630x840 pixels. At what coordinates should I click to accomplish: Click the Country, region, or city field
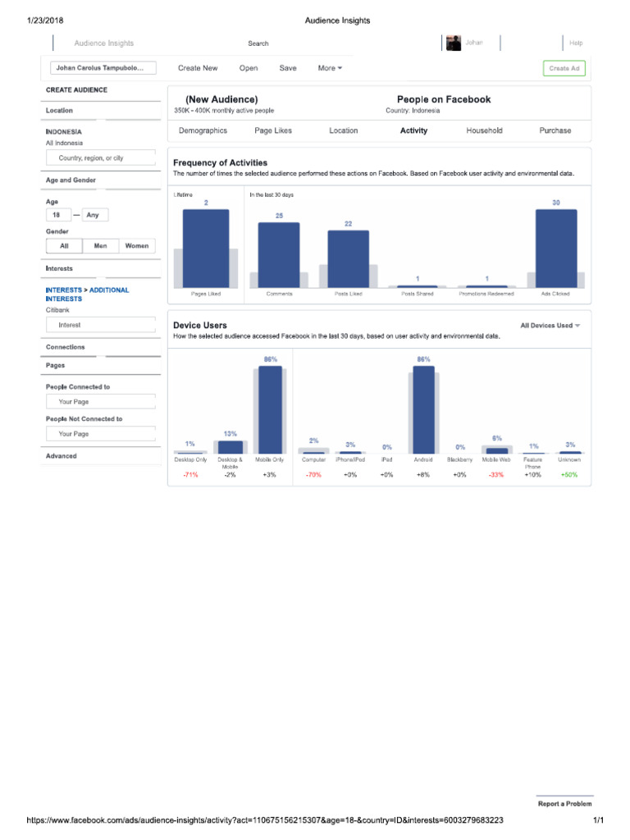tap(101, 158)
